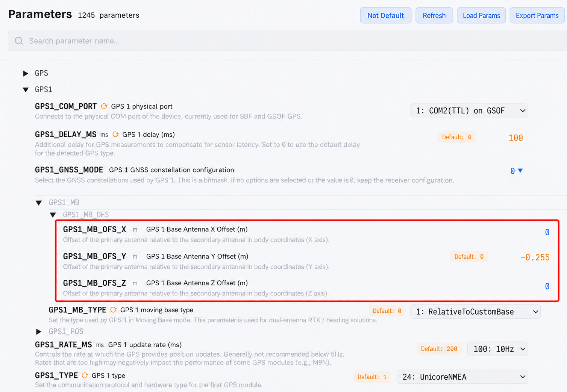Reset GPS1_RATE_MS via Default: 200 badge
This screenshot has width=567, height=392.
point(439,349)
